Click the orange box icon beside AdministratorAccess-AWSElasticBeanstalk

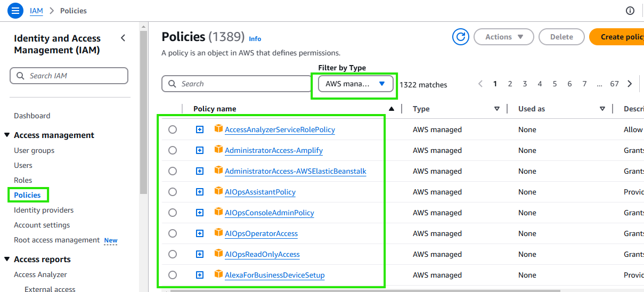[218, 170]
